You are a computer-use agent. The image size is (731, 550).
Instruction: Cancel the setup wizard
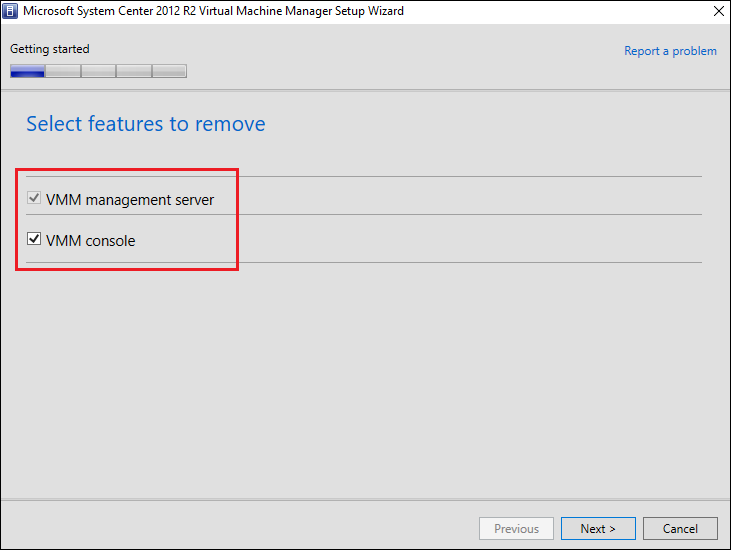[x=680, y=529]
